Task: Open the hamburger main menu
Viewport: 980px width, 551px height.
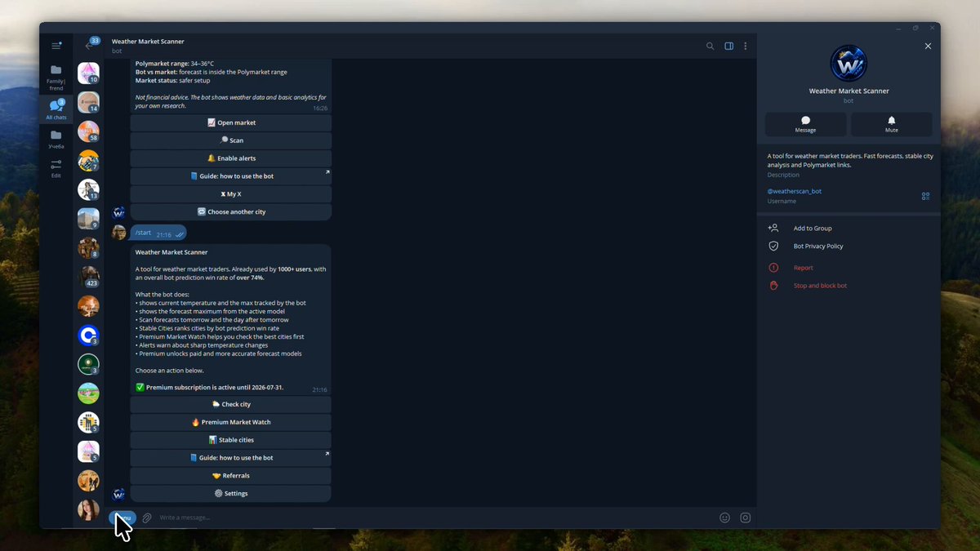Action: point(56,46)
